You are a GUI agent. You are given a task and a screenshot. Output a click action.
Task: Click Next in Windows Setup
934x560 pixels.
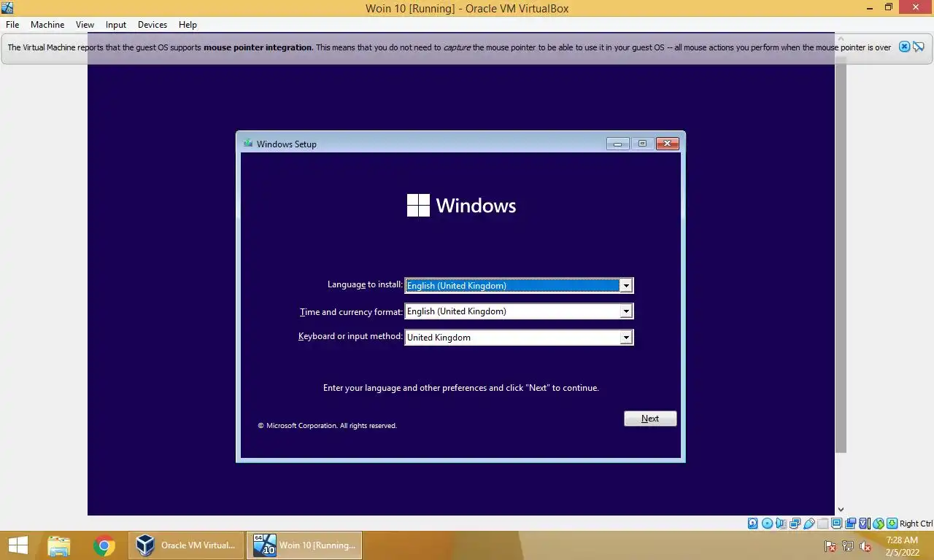point(650,419)
